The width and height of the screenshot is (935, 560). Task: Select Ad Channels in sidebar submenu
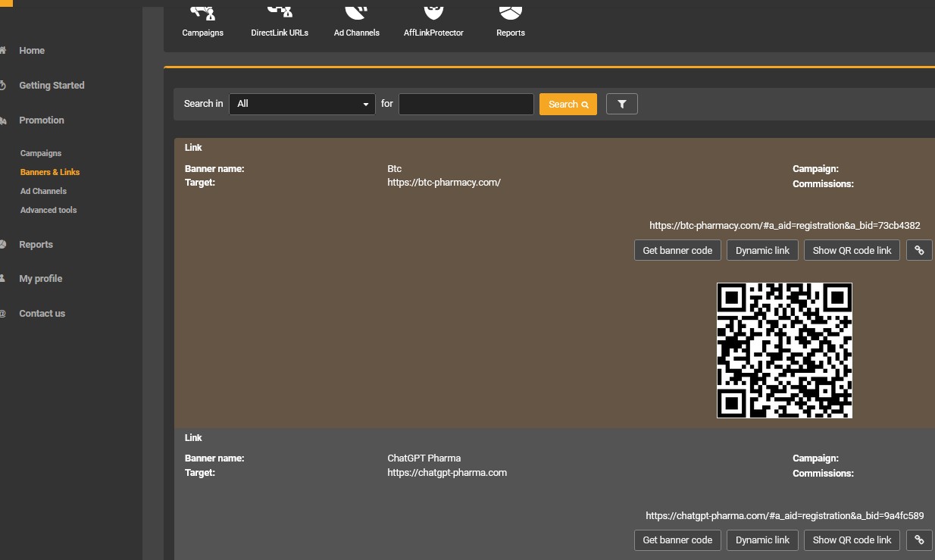43,191
